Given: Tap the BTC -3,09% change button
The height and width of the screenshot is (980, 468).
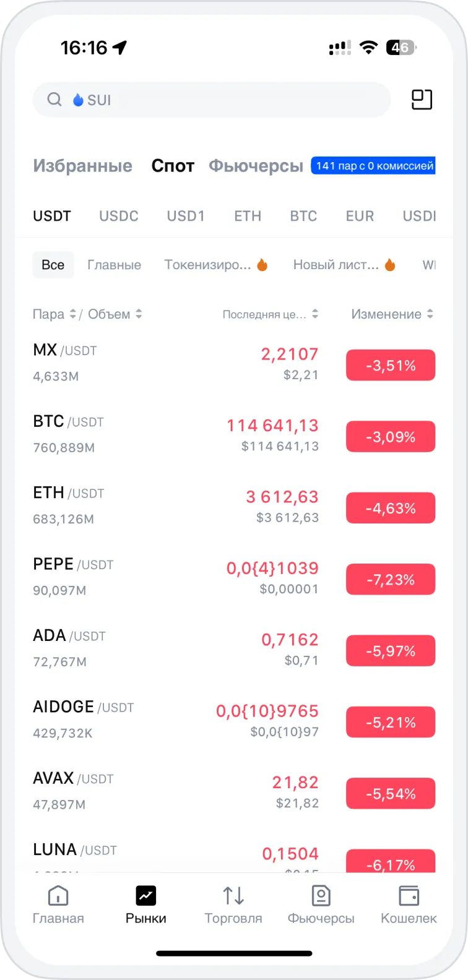Looking at the screenshot, I should [391, 437].
